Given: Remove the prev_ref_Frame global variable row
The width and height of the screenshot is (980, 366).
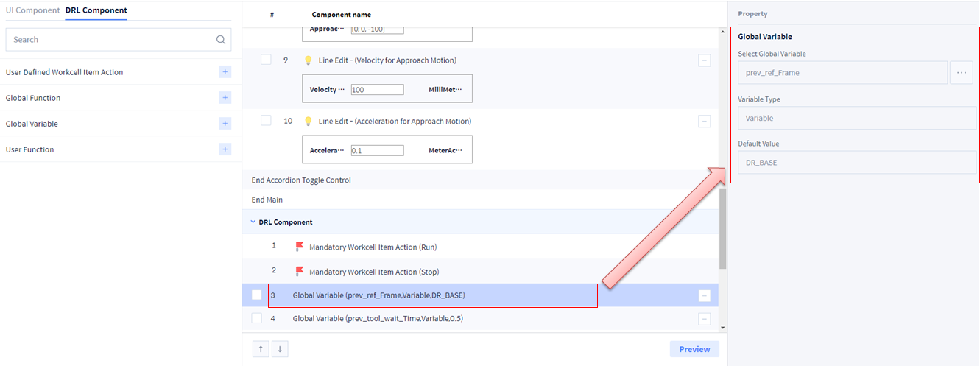Looking at the screenshot, I should pyautogui.click(x=704, y=295).
